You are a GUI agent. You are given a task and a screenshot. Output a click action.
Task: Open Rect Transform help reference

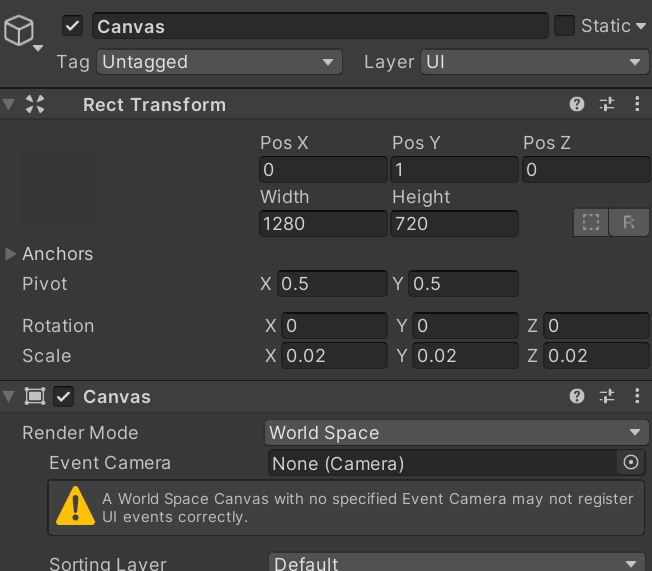[577, 104]
